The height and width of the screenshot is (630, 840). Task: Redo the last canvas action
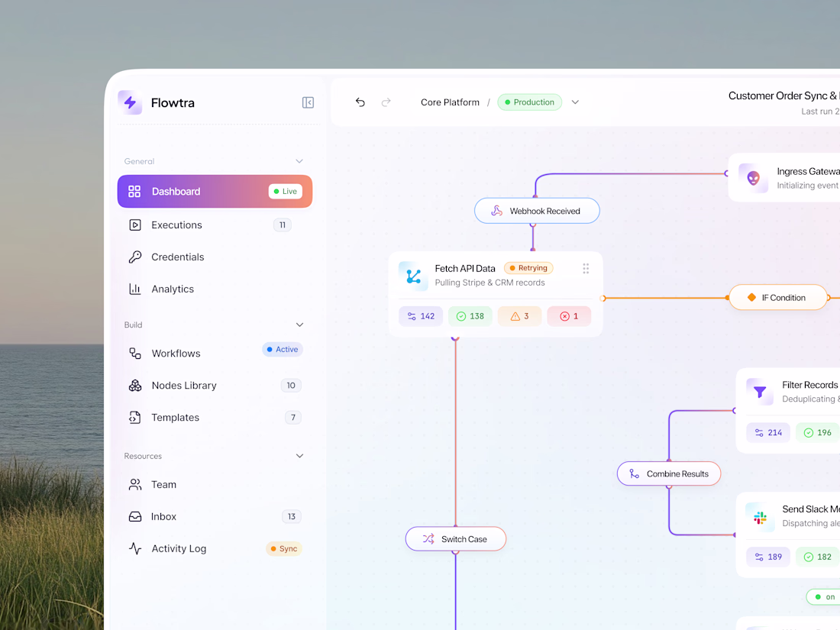click(x=386, y=102)
